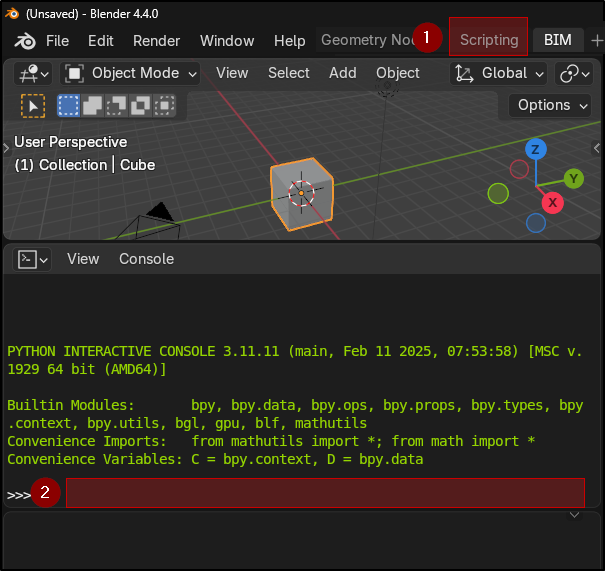The image size is (605, 571).
Task: Select the tweak select tool arrow icon
Action: pyautogui.click(x=33, y=105)
